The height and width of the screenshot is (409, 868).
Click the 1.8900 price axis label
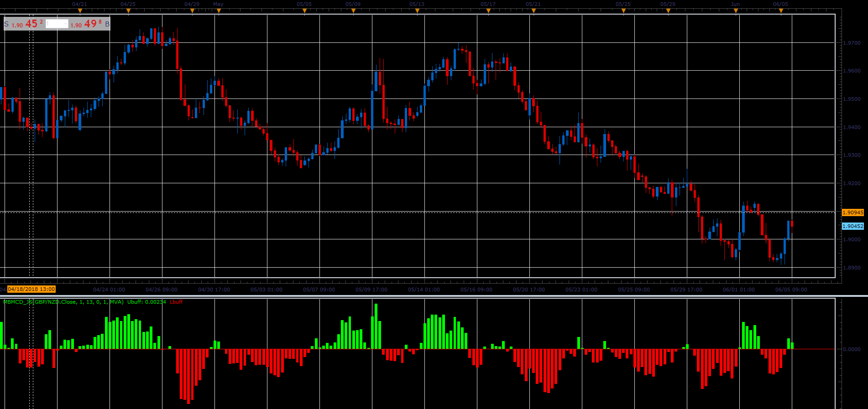click(x=852, y=268)
